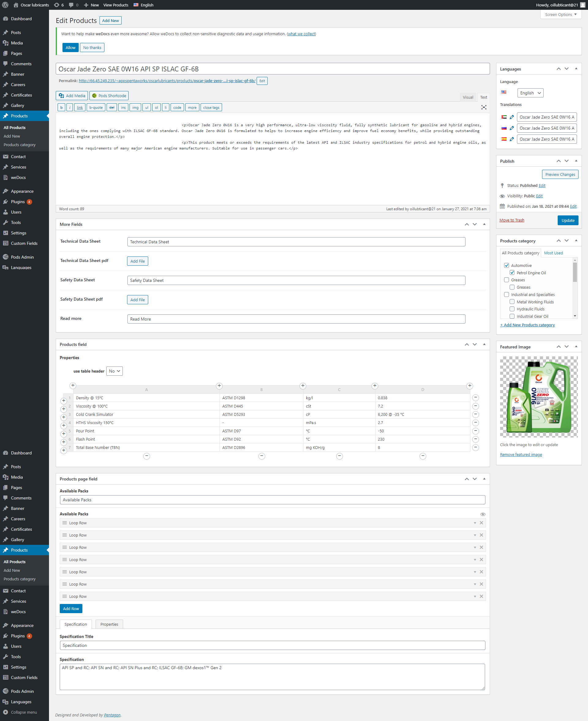Click Preview Changes button

(x=560, y=174)
